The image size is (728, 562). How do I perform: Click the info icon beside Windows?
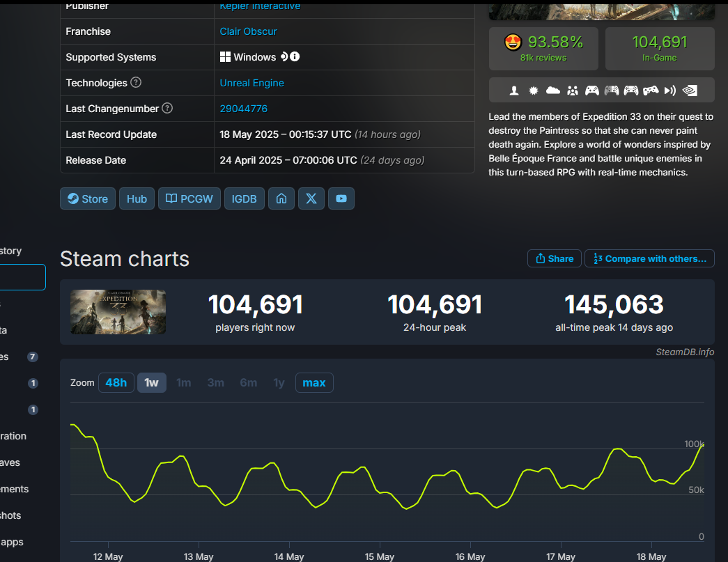coord(295,56)
